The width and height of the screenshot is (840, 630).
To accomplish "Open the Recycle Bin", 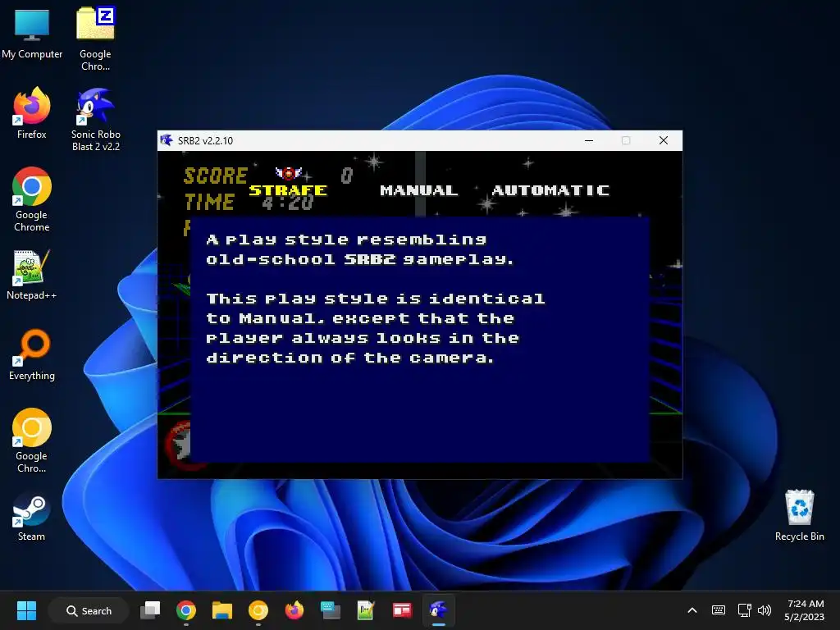I will click(799, 515).
